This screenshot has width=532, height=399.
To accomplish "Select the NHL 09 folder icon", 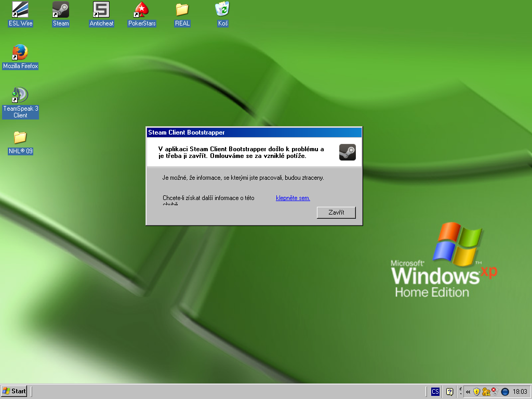I will click(20, 138).
